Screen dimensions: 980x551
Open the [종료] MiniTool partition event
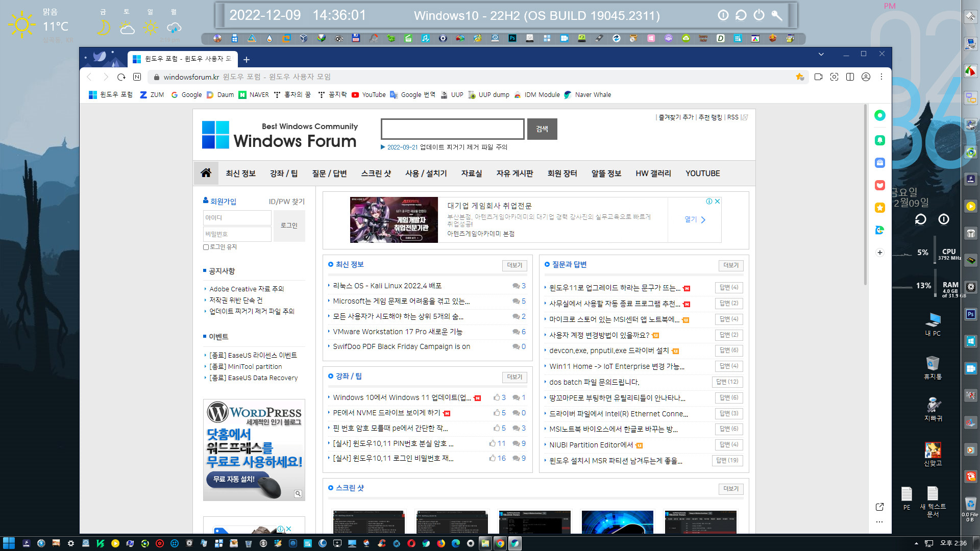(x=246, y=367)
